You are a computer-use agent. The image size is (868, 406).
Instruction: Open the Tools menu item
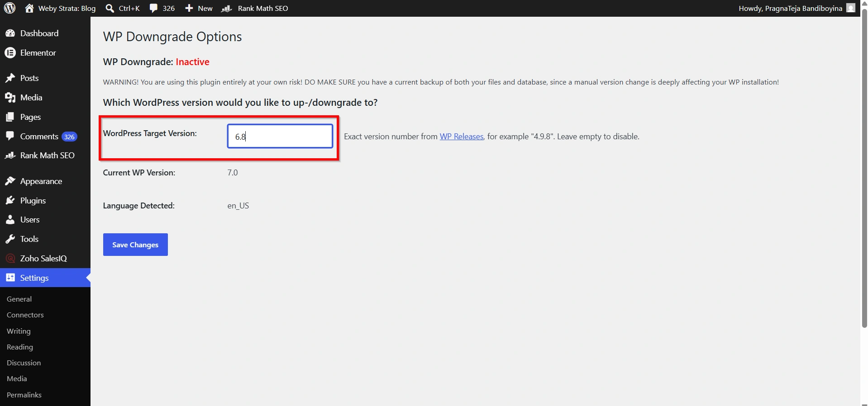pos(45,239)
